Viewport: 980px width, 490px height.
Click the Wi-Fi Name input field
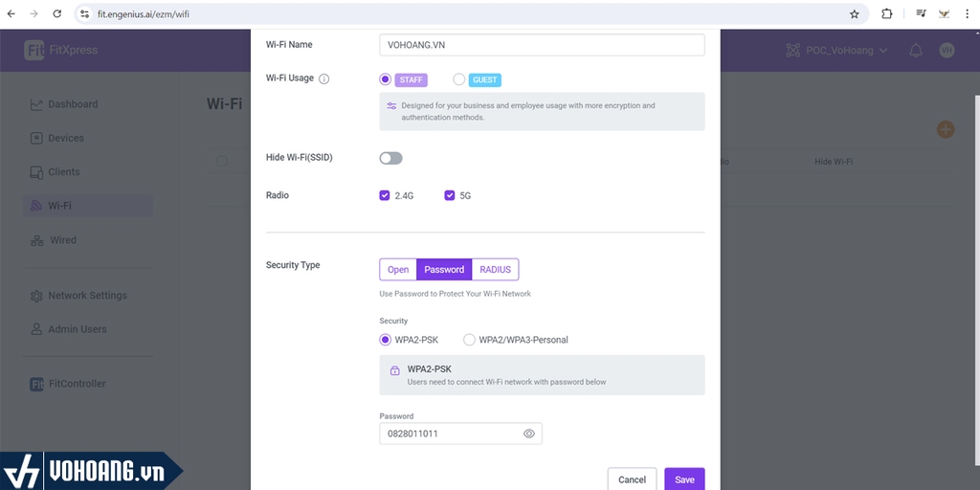[x=542, y=45]
